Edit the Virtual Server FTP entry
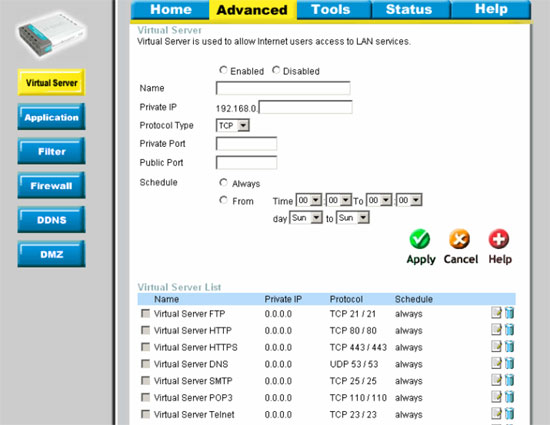Viewport: 550px width, 425px height. [x=496, y=312]
